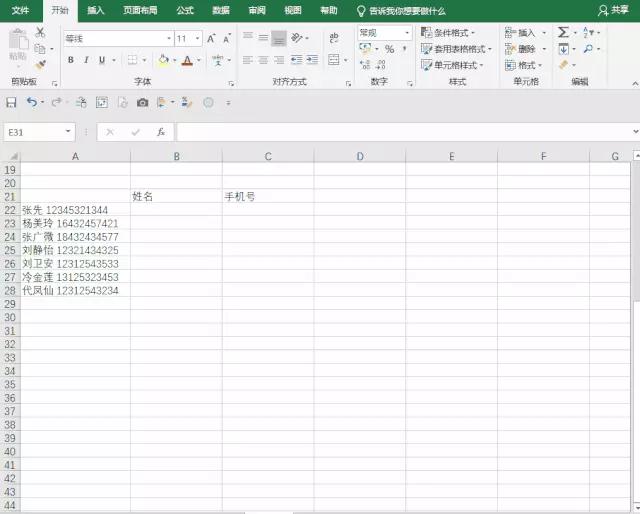Decrease font size with small A
Image resolution: width=640 pixels, height=514 pixels.
(x=227, y=38)
